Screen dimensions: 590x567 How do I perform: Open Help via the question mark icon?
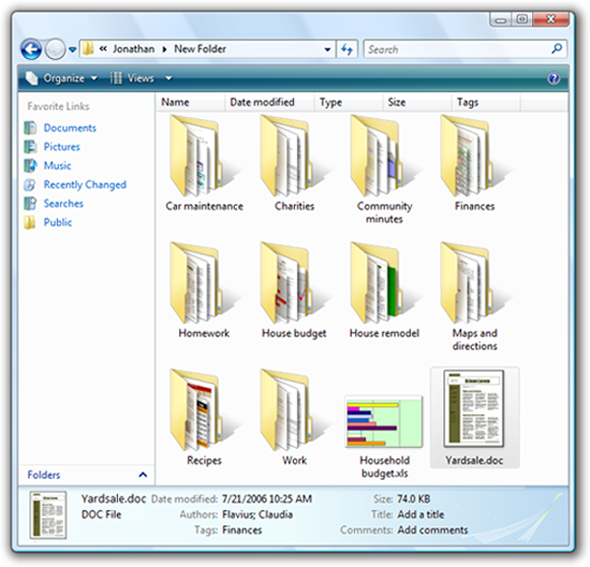tap(554, 78)
